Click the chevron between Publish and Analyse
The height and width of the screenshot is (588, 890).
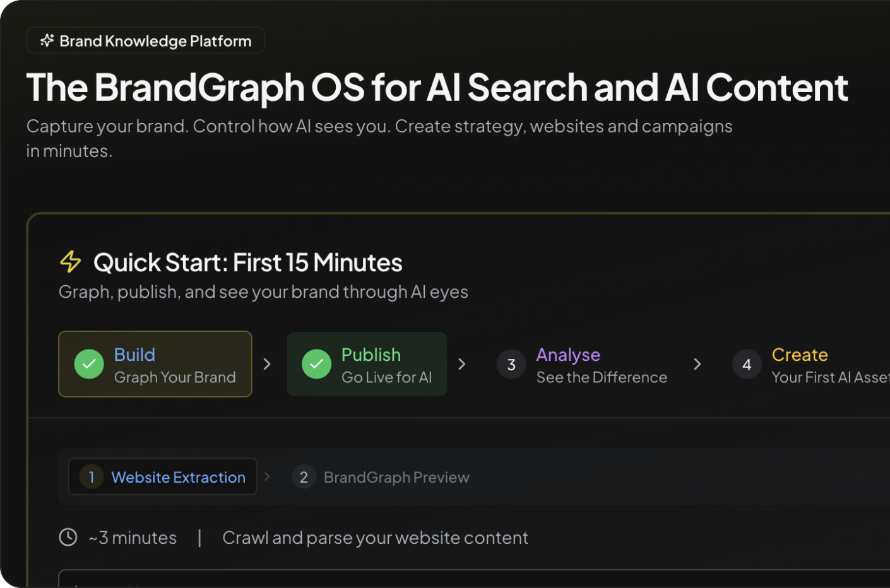click(462, 364)
